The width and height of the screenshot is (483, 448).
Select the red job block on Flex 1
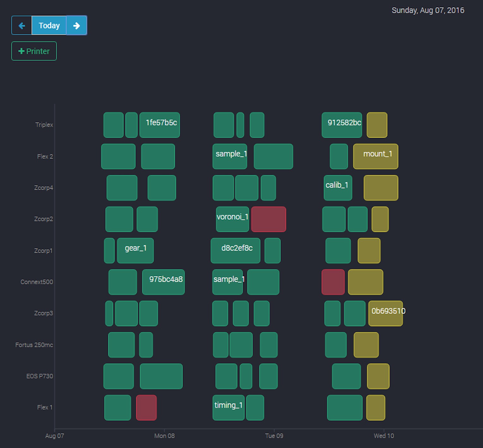point(146,408)
